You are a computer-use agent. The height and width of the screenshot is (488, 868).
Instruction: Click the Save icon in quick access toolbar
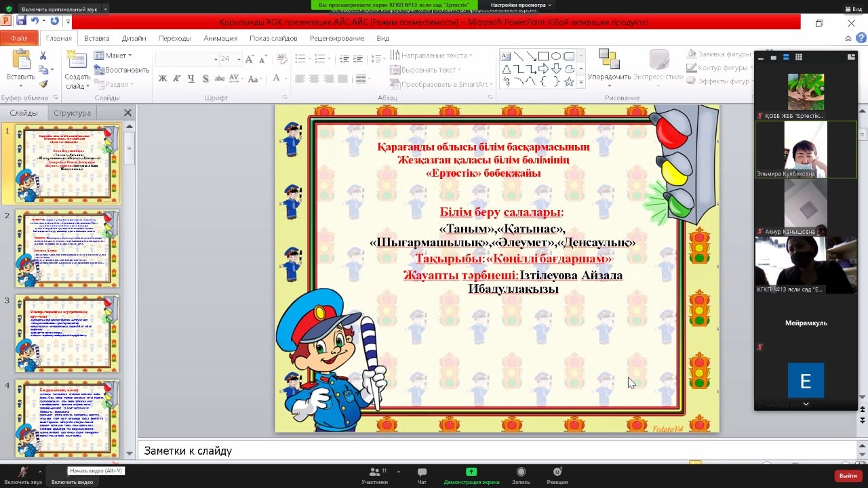21,22
